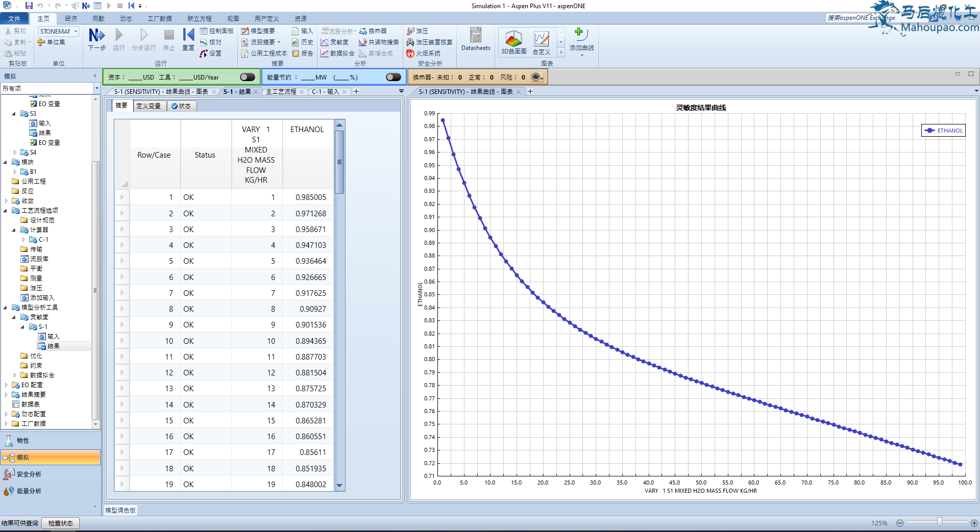Expand the B1 block node
This screenshot has height=532, width=980.
click(14, 172)
